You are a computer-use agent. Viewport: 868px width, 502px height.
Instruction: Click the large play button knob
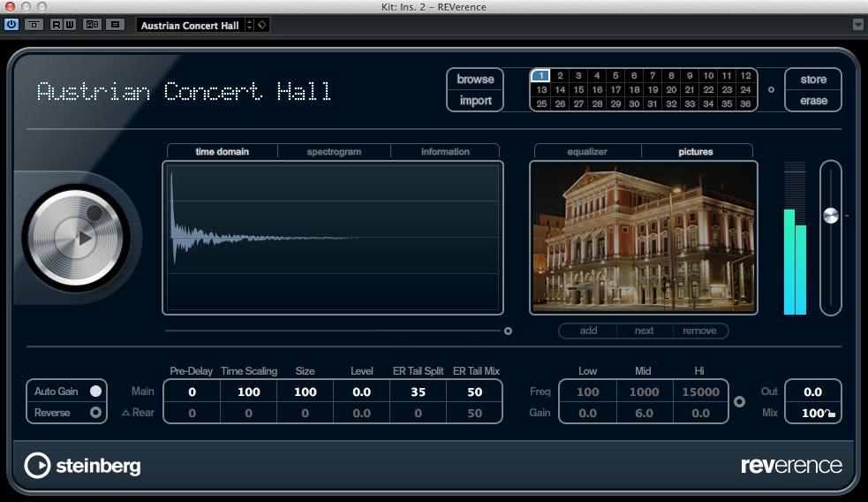tap(77, 239)
